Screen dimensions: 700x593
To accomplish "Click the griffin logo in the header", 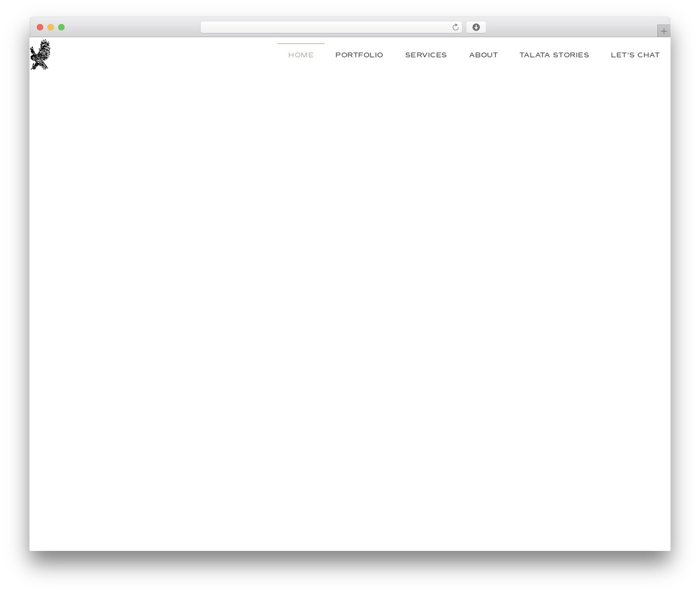I will click(40, 55).
